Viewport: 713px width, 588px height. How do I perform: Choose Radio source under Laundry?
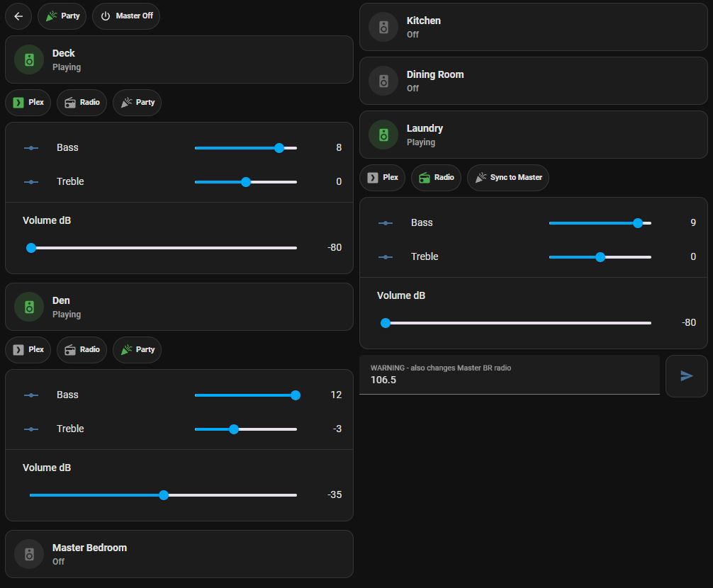click(436, 178)
